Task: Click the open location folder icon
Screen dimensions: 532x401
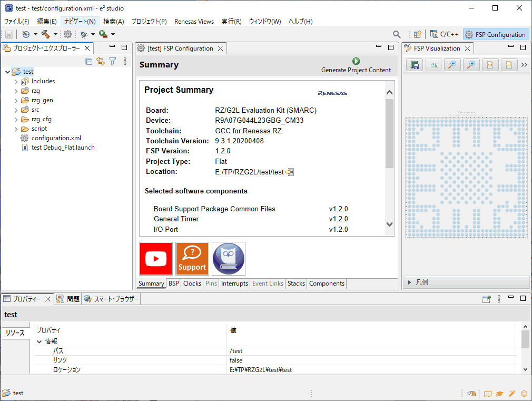Action: (290, 172)
